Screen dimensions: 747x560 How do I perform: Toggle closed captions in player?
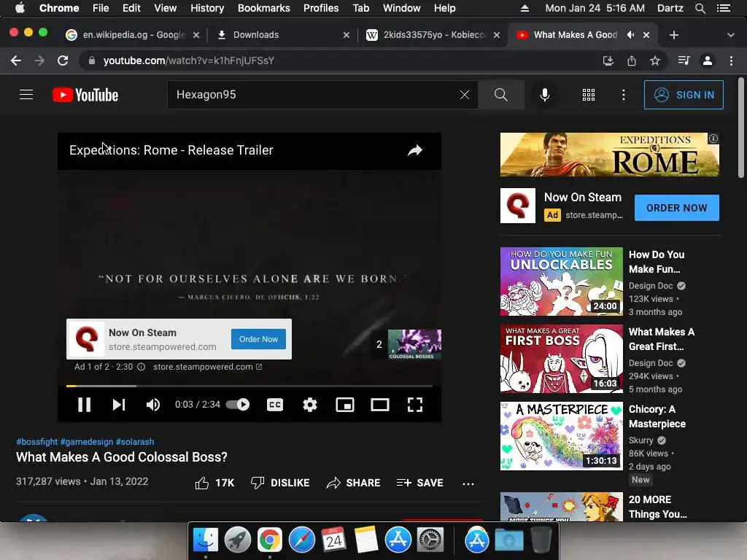click(275, 405)
